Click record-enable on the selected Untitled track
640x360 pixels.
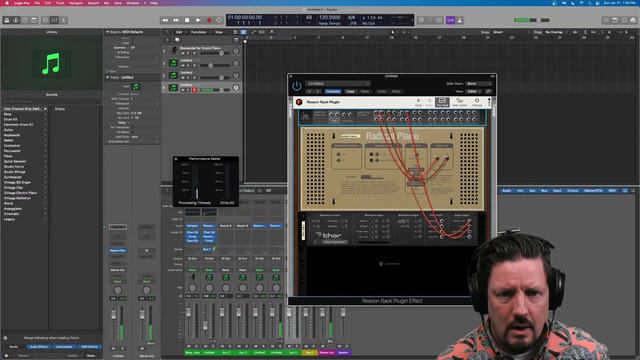click(195, 90)
